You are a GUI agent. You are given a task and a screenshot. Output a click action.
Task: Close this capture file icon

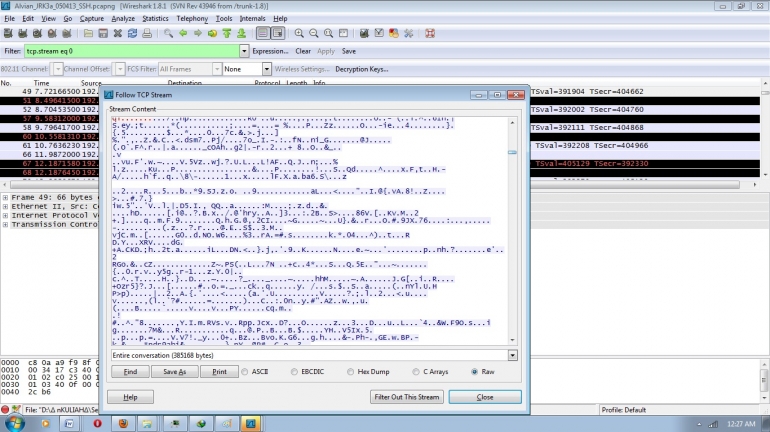pos(117,33)
